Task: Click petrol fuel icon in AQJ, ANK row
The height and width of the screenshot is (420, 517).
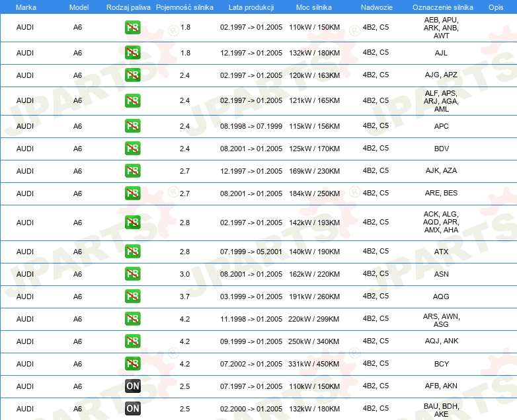Action: [132, 341]
